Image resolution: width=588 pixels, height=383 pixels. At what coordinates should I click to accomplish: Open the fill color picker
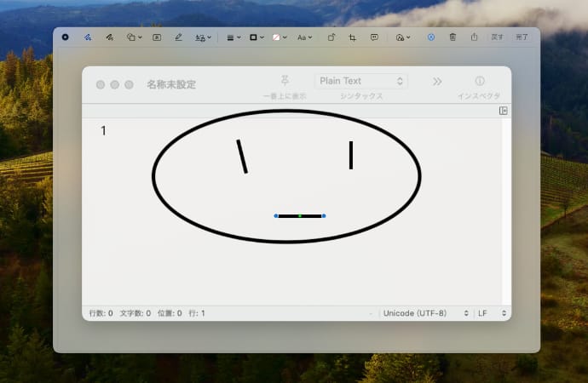point(279,37)
